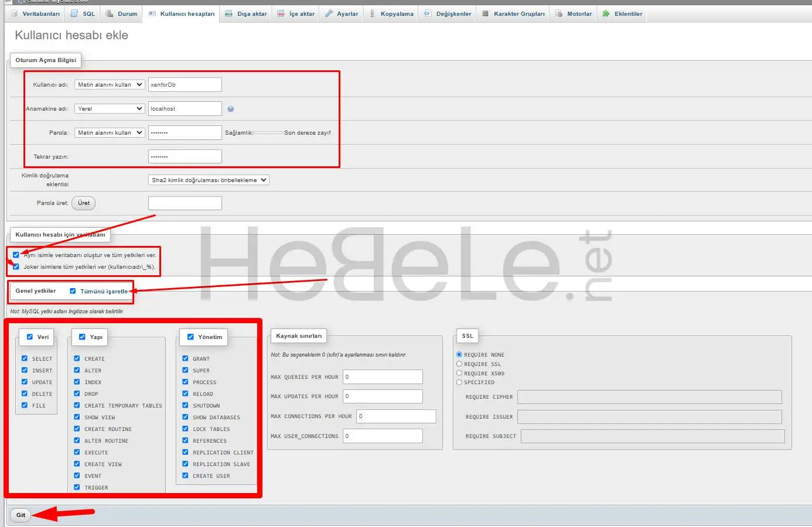Uncheck the CREATE USER privilege
The width and height of the screenshot is (812, 527).
[x=185, y=475]
